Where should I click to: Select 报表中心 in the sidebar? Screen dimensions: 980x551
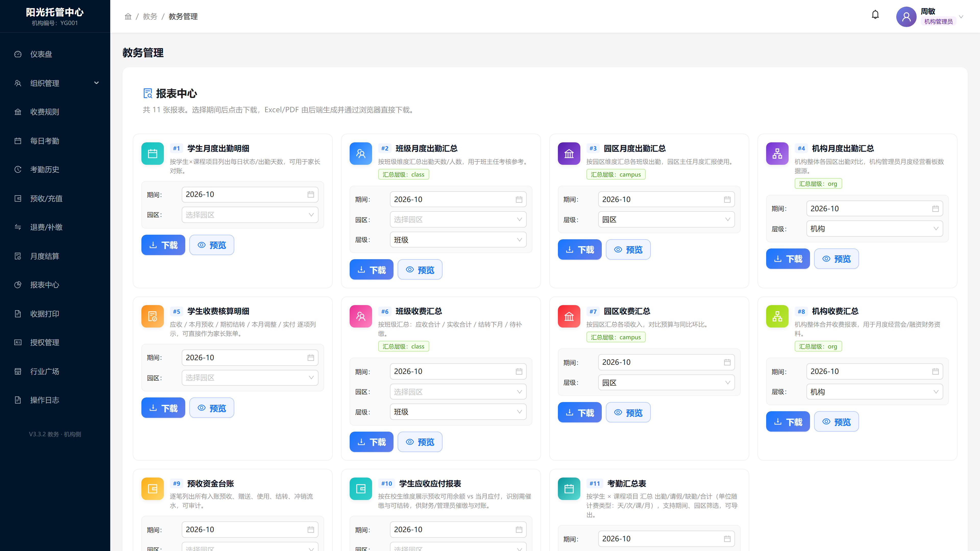click(55, 285)
